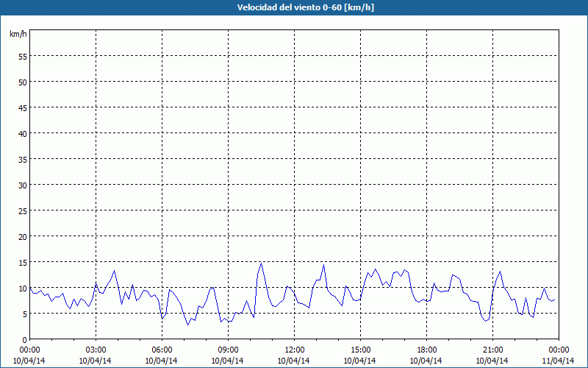The width and height of the screenshot is (588, 368).
Task: Click the 12:00 time axis label
Action: [x=295, y=350]
